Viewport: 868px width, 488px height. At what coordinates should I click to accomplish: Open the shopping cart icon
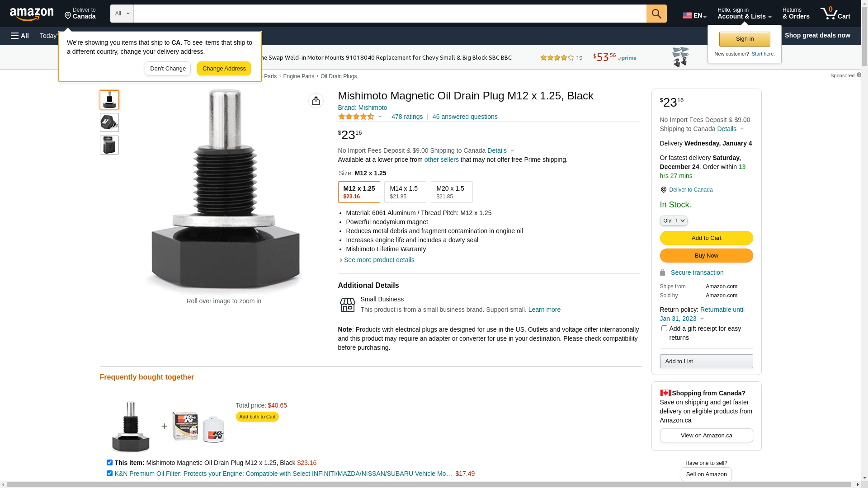pos(835,14)
